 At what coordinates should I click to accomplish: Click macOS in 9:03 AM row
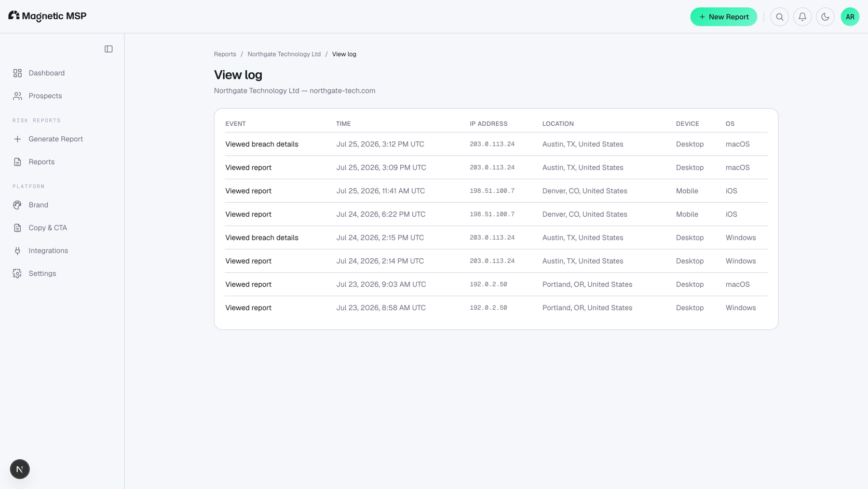[x=738, y=285]
